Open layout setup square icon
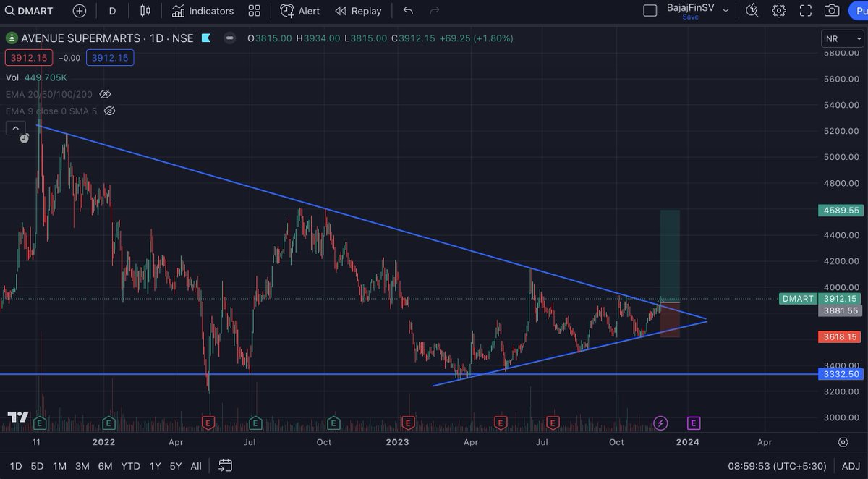This screenshot has width=868, height=479. coord(650,11)
